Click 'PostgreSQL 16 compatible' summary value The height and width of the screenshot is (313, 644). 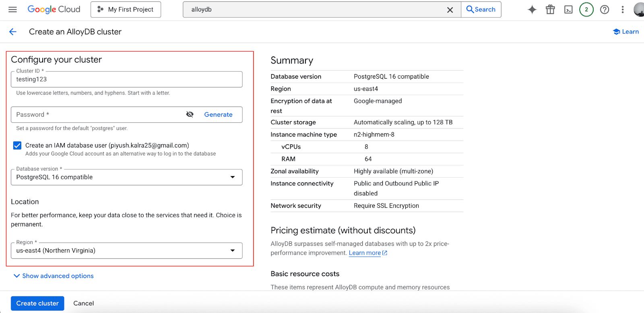tap(391, 77)
